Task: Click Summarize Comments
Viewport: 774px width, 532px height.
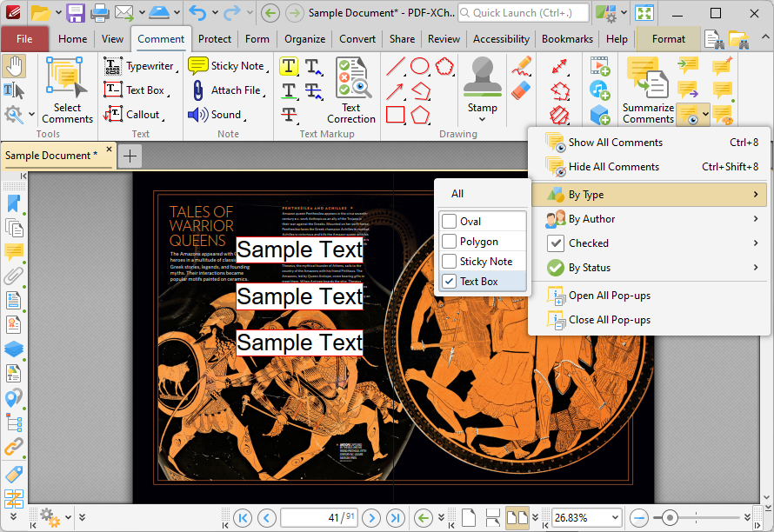Action: pyautogui.click(x=648, y=90)
